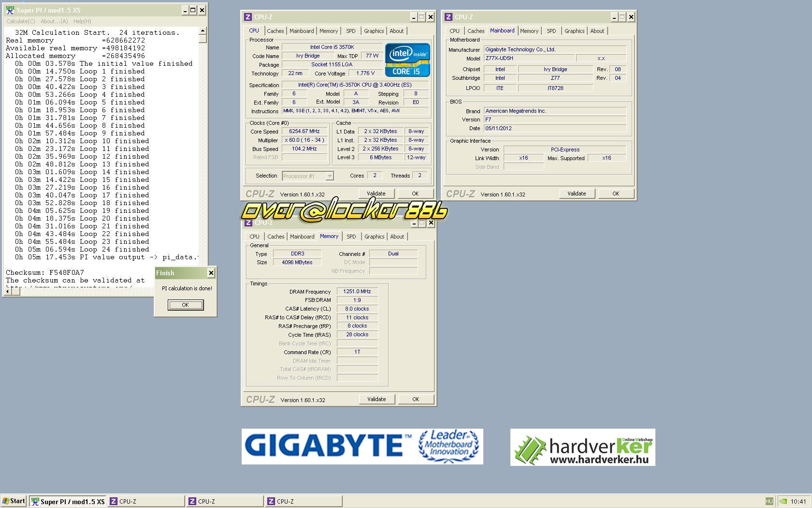Viewport: 812px width, 508px height.
Task: Close the Finish dialog
Action: pyautogui.click(x=211, y=273)
